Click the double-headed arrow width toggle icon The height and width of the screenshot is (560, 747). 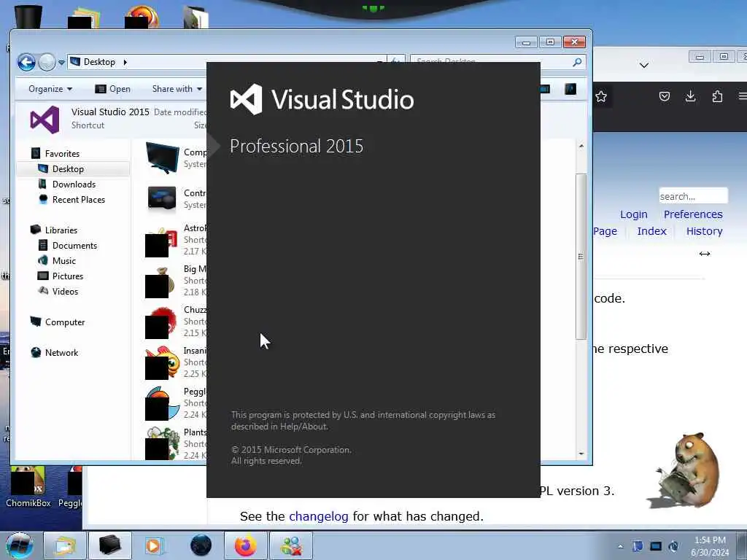(x=705, y=254)
